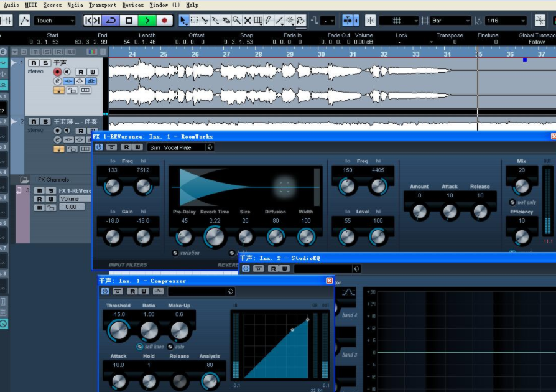
Task: Toggle musical mode note icon on 干声 track
Action: tap(59, 90)
